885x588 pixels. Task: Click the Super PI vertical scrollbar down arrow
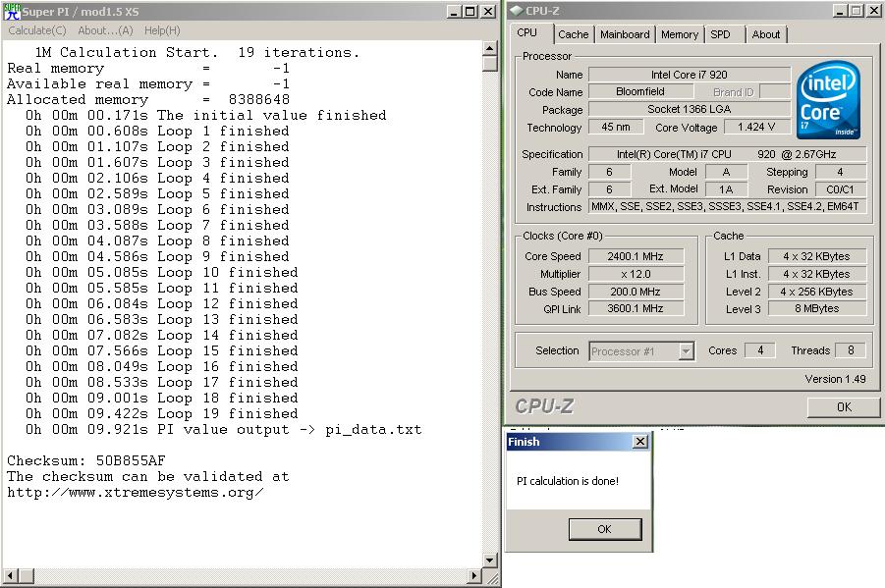pyautogui.click(x=489, y=561)
